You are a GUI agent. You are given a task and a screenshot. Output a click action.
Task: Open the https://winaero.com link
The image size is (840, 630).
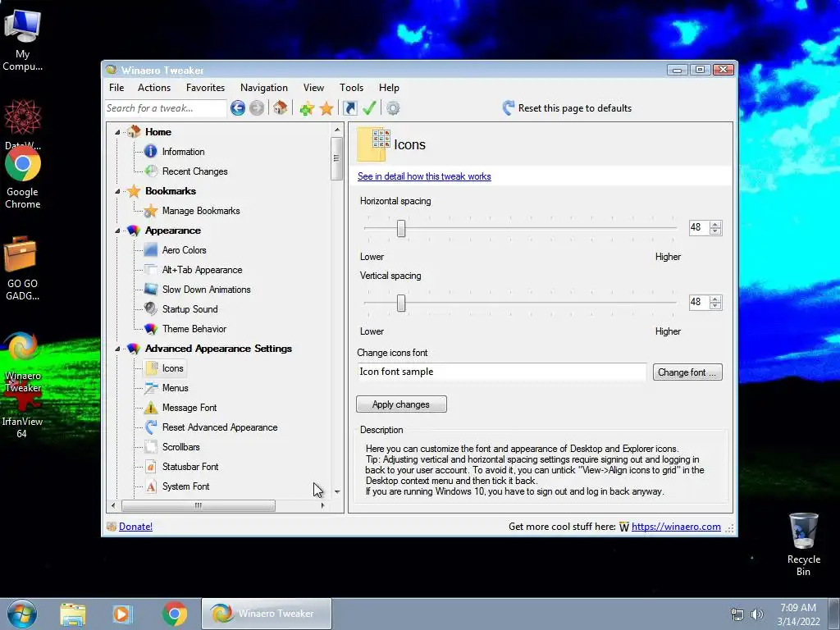[676, 527]
